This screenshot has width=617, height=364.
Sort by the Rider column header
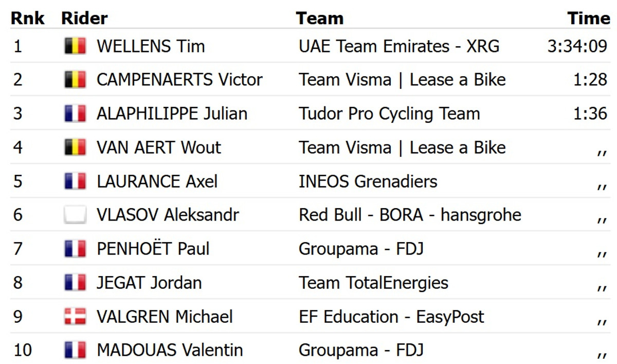click(84, 19)
